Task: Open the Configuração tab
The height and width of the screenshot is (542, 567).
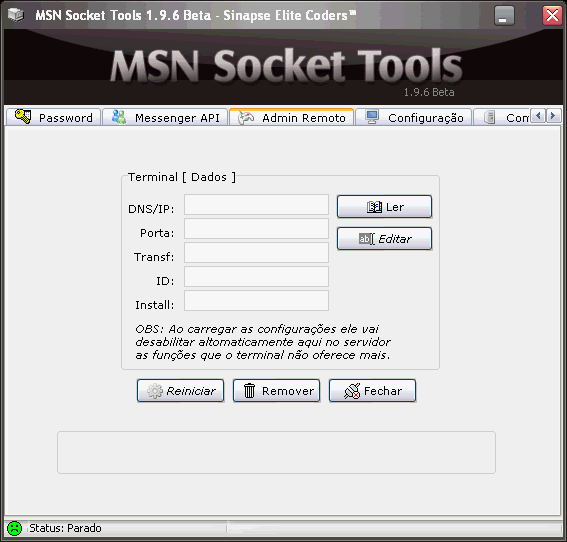Action: click(x=413, y=117)
